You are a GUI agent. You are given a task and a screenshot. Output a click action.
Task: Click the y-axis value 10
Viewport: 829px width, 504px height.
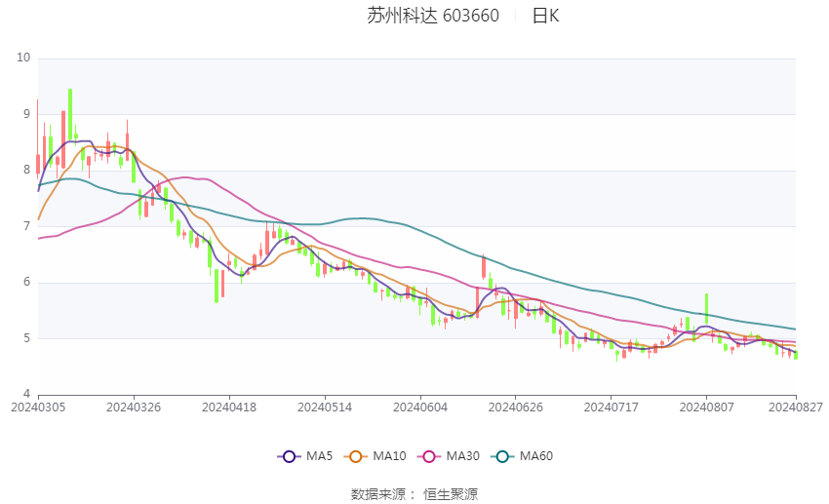click(x=23, y=58)
